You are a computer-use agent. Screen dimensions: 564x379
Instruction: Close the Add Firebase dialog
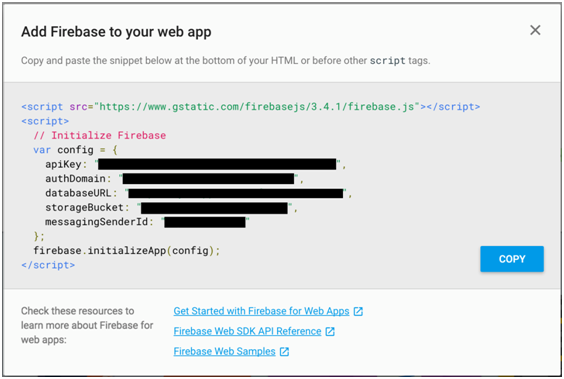pyautogui.click(x=535, y=30)
